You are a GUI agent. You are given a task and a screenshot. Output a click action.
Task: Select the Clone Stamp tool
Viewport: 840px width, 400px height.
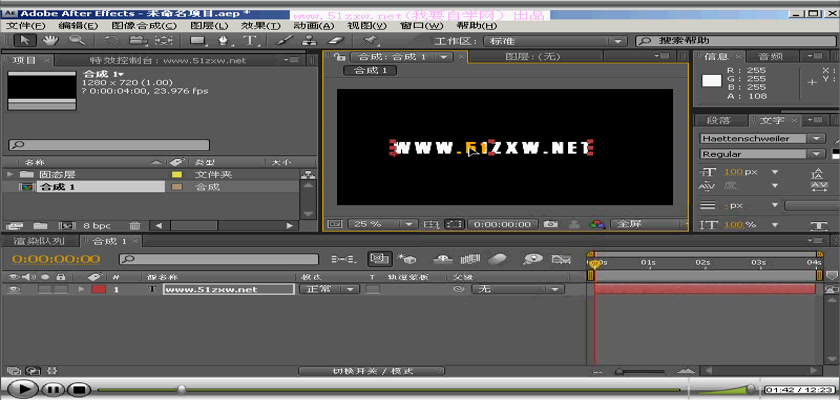[x=309, y=40]
